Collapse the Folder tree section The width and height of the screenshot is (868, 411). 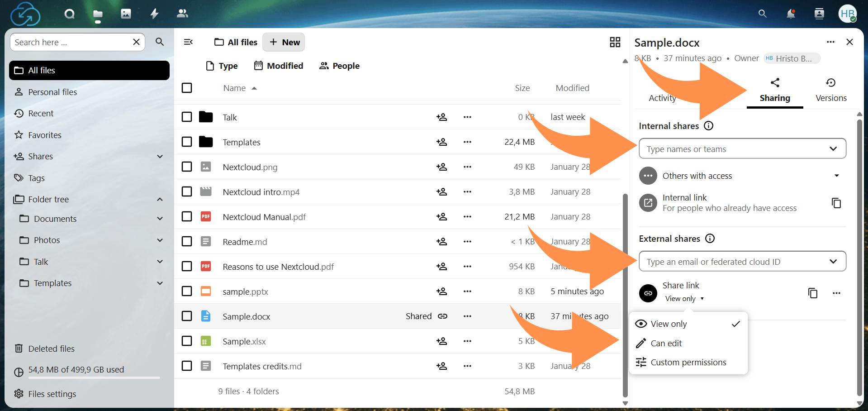pyautogui.click(x=160, y=199)
